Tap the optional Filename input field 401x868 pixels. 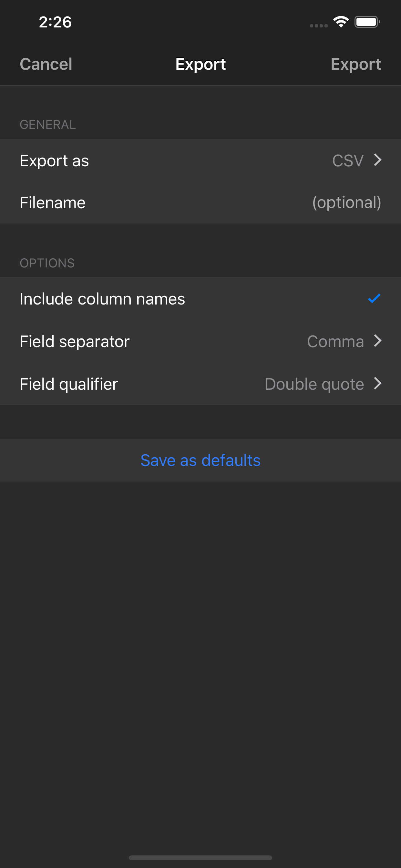346,202
